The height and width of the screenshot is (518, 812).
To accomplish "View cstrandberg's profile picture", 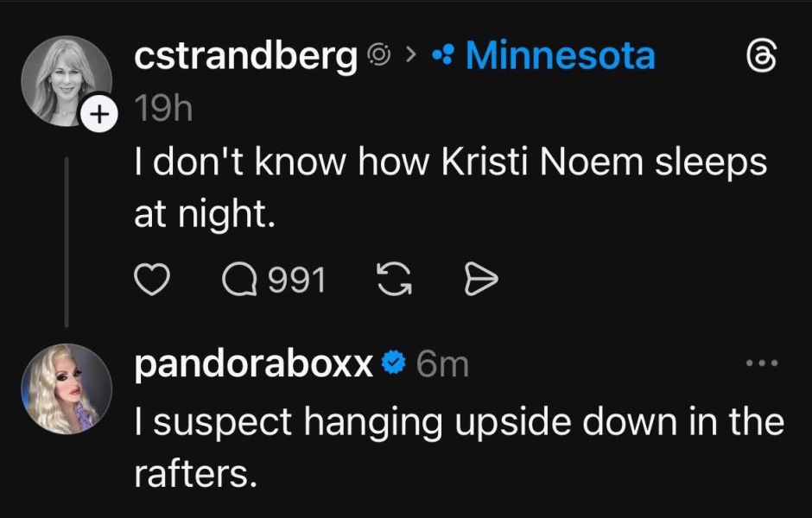I will click(66, 79).
